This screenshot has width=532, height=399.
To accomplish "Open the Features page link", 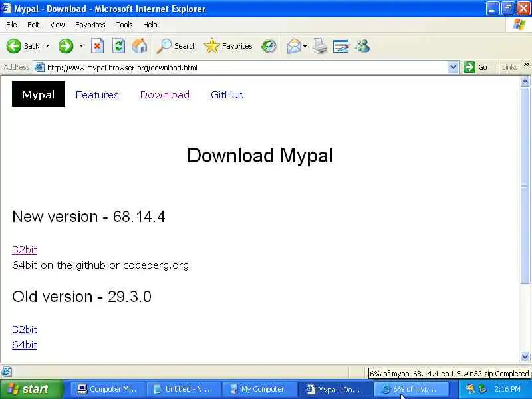I will pos(97,94).
